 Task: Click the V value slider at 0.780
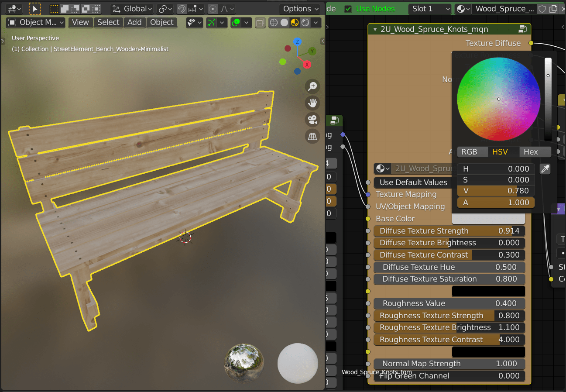point(496,191)
